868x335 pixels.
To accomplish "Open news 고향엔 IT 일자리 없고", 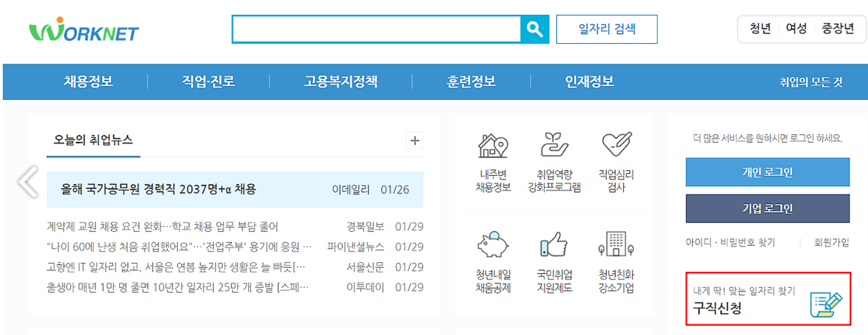I will (x=176, y=267).
